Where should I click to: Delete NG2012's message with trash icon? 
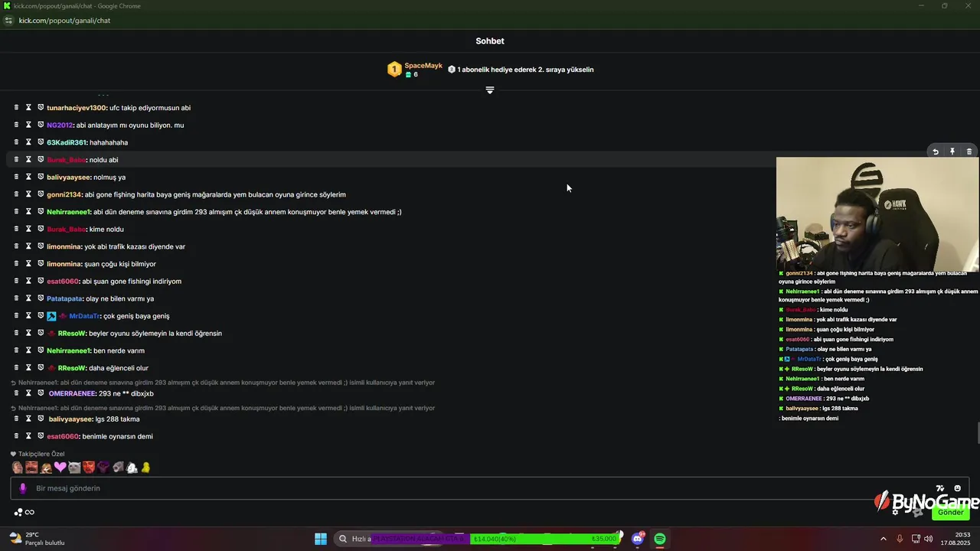pyautogui.click(x=16, y=125)
